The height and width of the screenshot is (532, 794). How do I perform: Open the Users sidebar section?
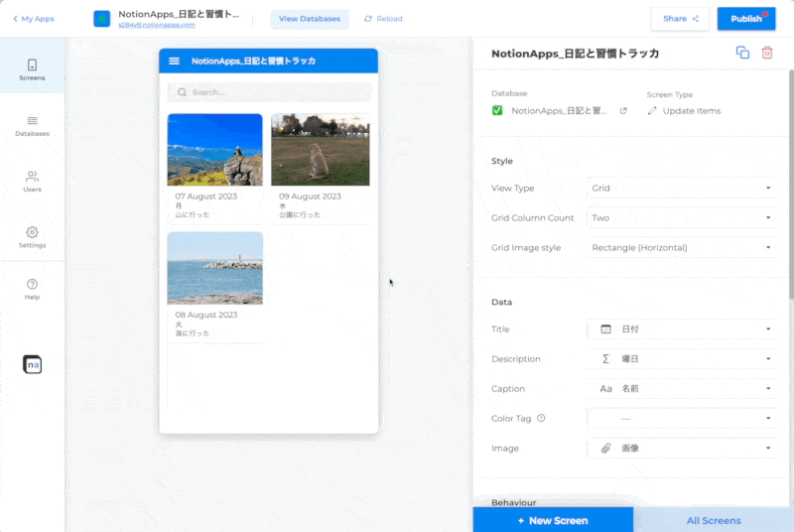coord(32,182)
